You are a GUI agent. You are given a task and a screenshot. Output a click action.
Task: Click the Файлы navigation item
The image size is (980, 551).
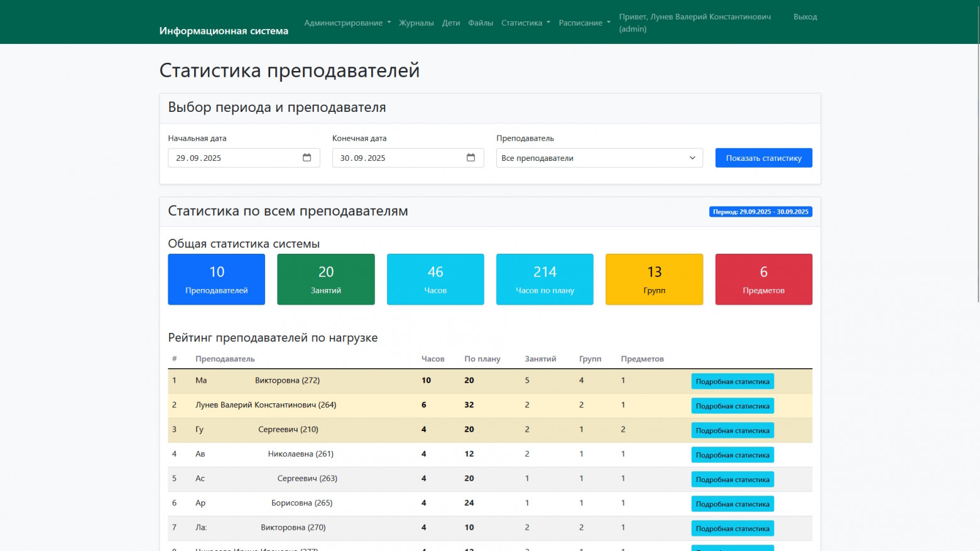tap(480, 22)
